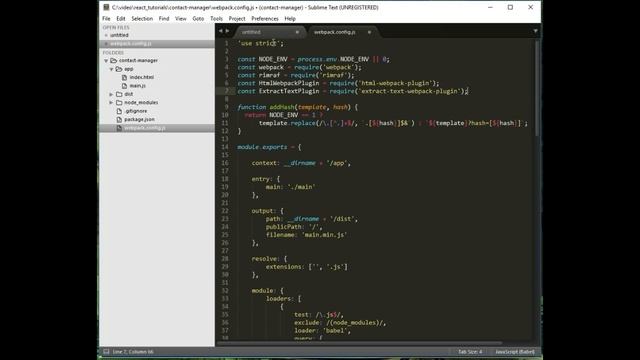Screen dimensions: 640x360
Task: Select webpack.config.js in Open Files list
Action: [x=131, y=44]
